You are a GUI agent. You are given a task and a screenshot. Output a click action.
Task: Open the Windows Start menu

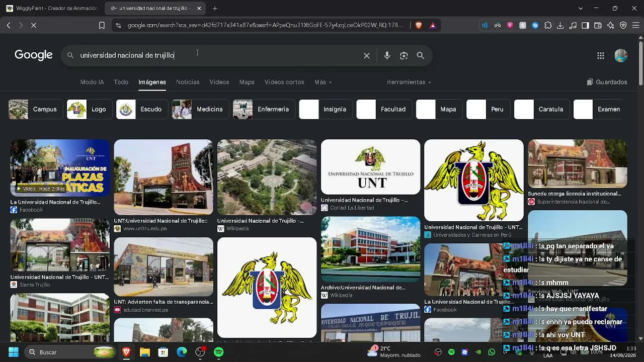tap(13, 352)
